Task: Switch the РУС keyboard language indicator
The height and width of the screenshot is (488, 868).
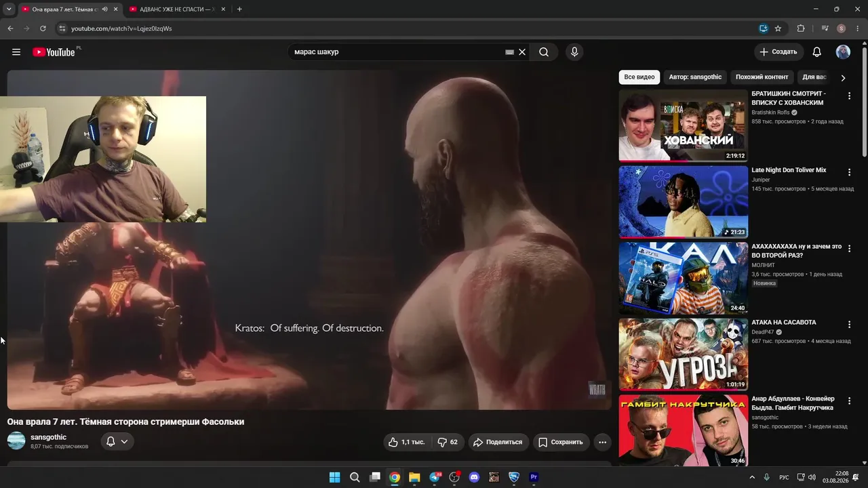Action: coord(784,477)
